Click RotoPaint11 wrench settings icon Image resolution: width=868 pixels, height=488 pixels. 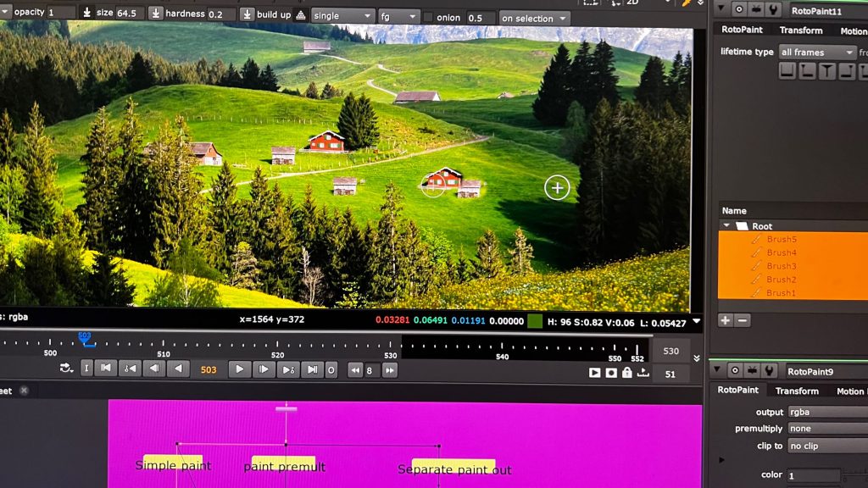773,8
